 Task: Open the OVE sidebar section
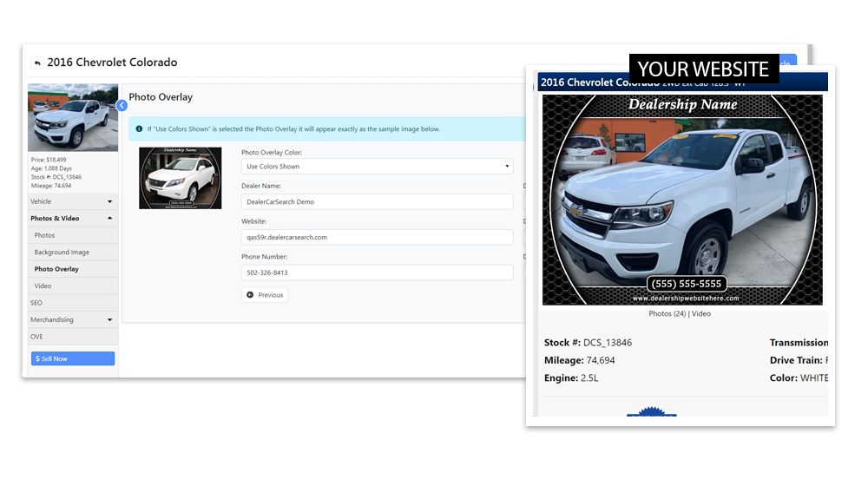(36, 337)
